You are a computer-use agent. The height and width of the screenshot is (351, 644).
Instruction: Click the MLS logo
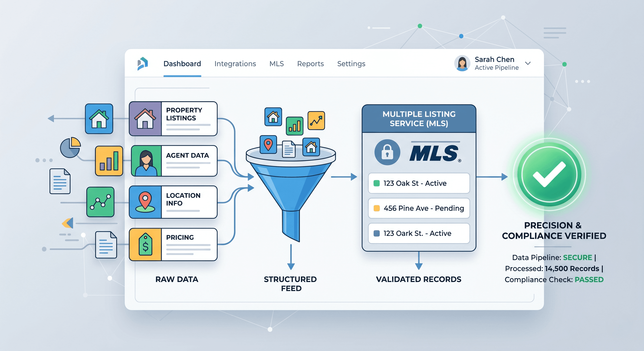(435, 152)
